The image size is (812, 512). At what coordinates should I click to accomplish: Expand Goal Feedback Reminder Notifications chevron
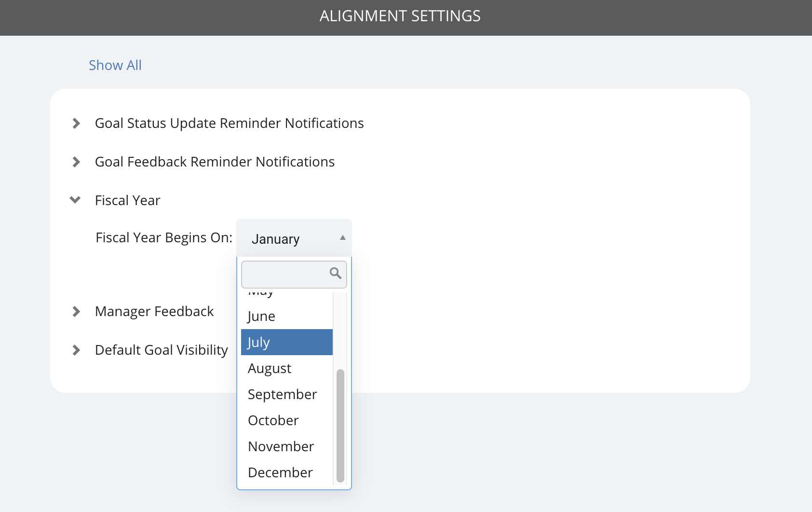pyautogui.click(x=76, y=162)
